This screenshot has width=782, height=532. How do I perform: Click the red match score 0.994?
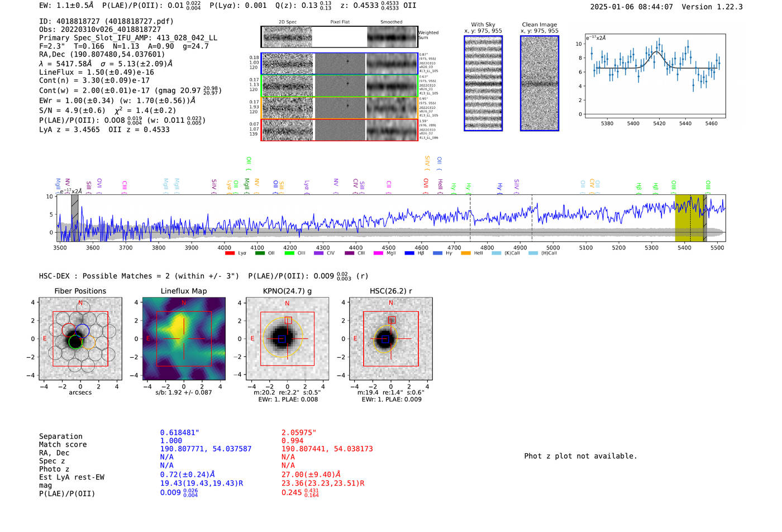coord(292,441)
